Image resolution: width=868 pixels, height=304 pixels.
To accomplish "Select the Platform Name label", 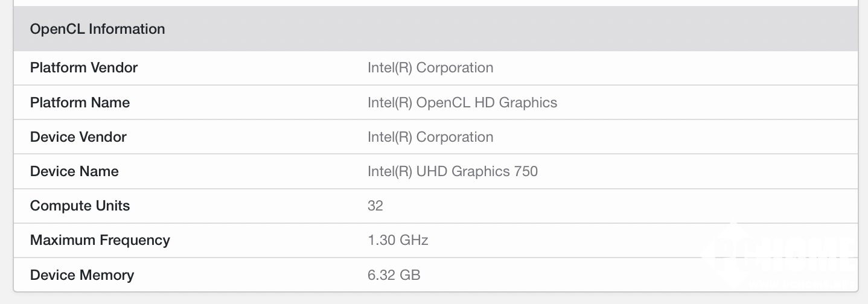I will (80, 103).
